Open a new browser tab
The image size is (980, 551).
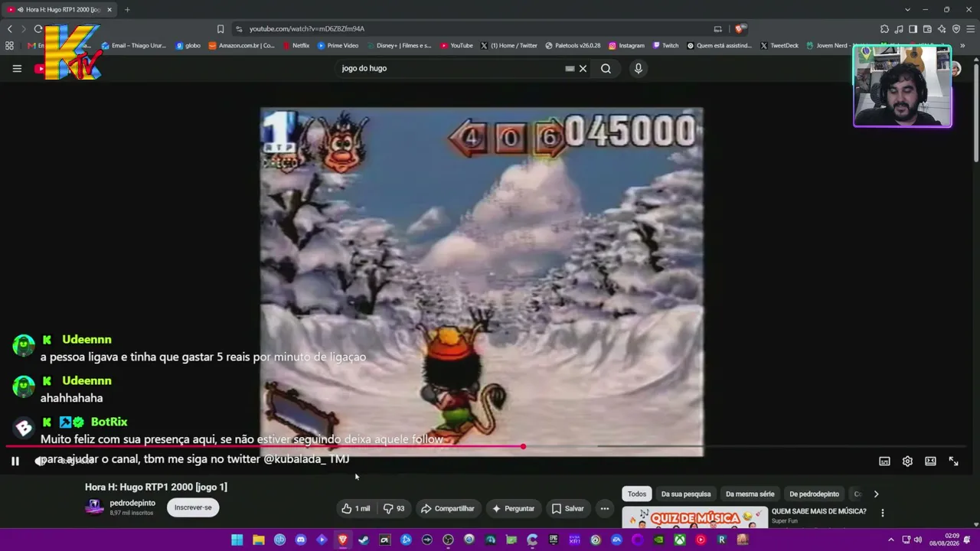tap(127, 10)
